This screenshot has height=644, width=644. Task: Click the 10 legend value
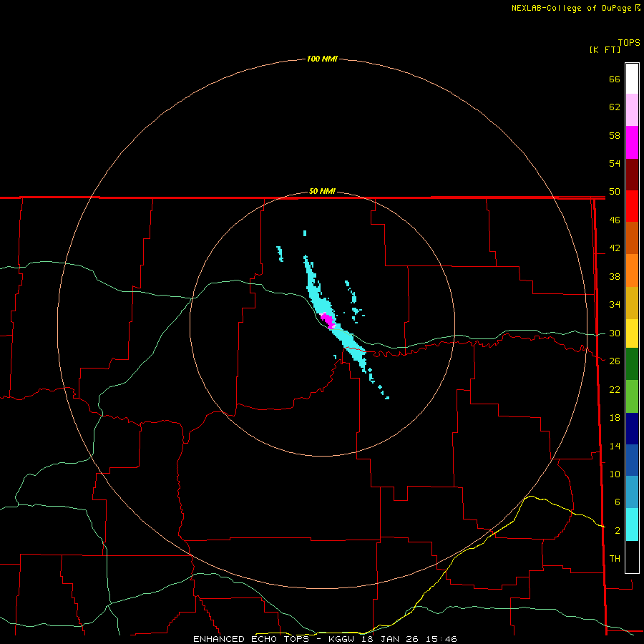(x=615, y=474)
